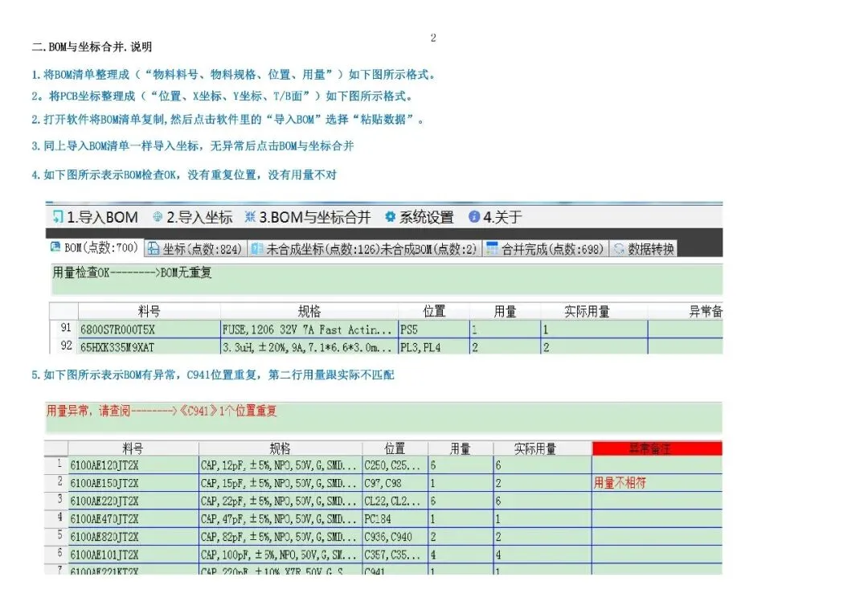Click the 导入BOM toolbar icon
Viewport: 868px width, 614px height.
point(58,216)
